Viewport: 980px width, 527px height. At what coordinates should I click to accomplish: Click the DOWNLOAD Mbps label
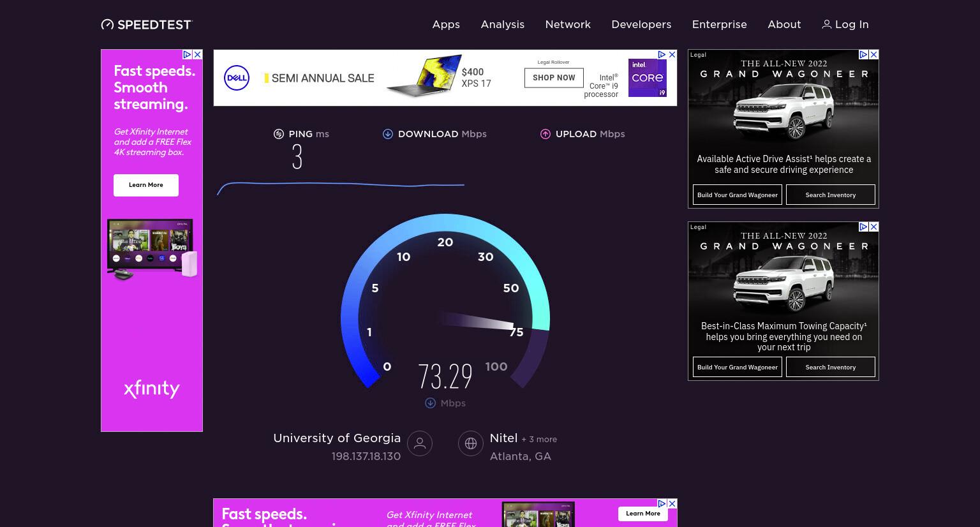point(442,134)
